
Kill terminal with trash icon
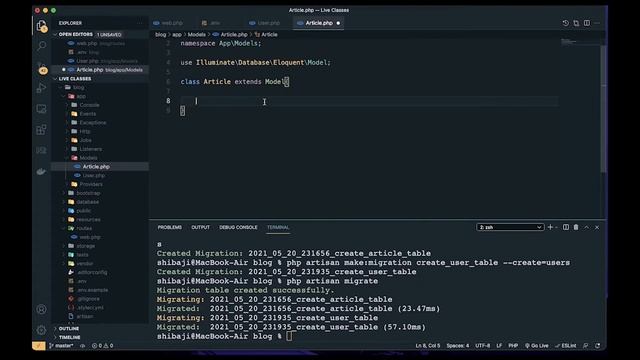point(576,227)
